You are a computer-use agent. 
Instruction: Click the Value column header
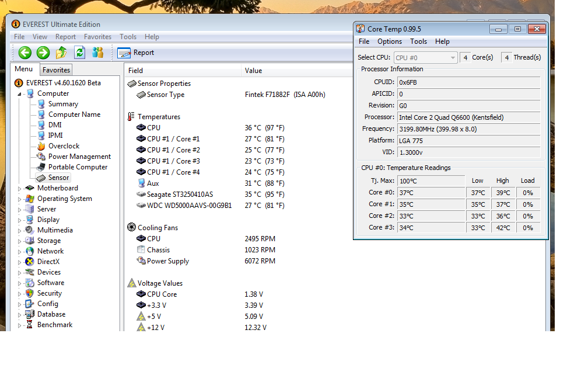253,71
